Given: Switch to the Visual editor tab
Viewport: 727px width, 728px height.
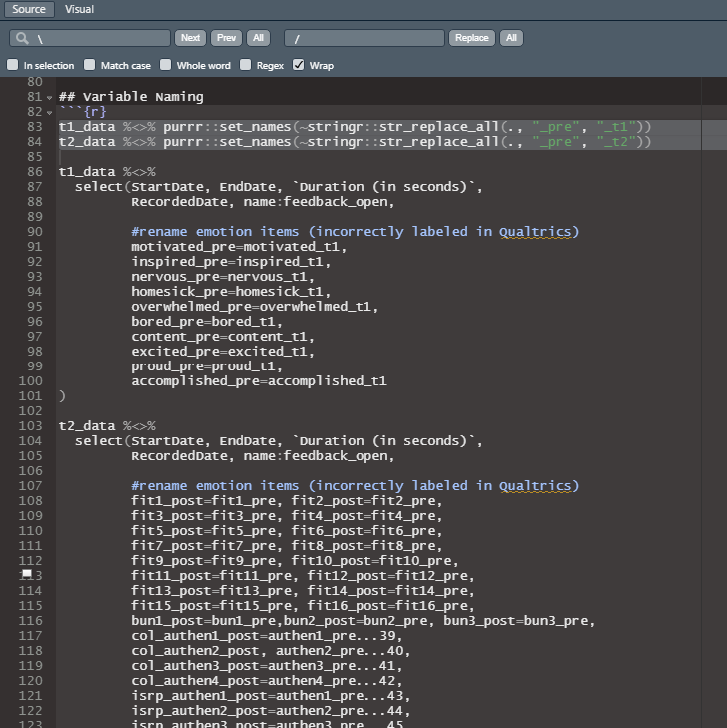Looking at the screenshot, I should tap(79, 9).
